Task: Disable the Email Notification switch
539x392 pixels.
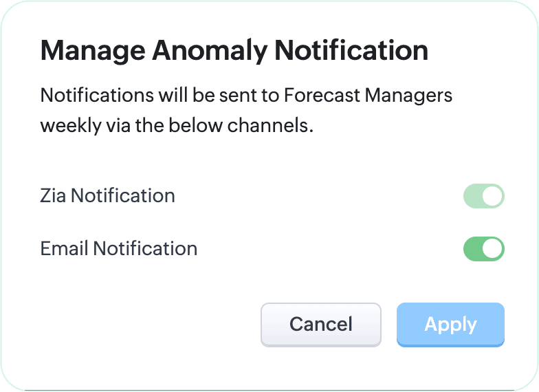Action: 484,249
